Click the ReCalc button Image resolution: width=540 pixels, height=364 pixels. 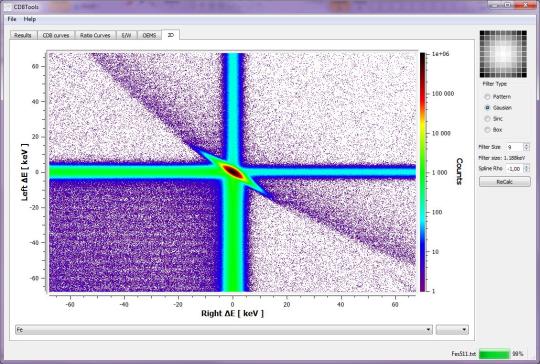coord(505,181)
